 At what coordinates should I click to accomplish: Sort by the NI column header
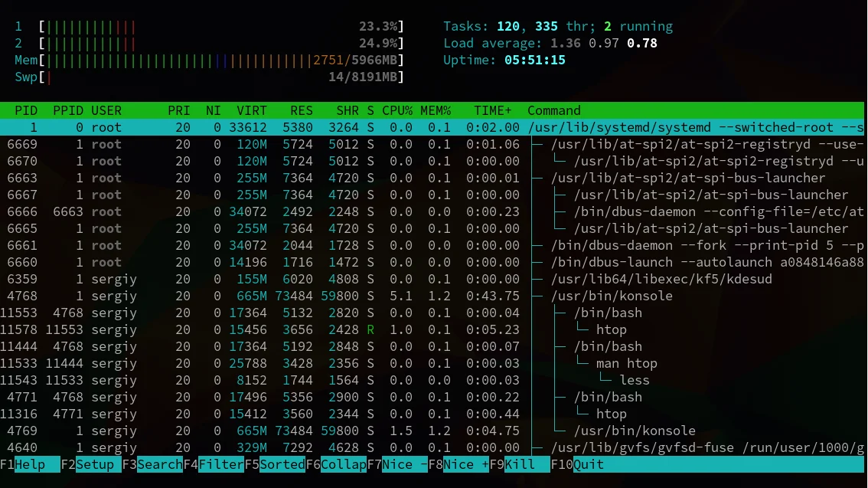pos(213,110)
